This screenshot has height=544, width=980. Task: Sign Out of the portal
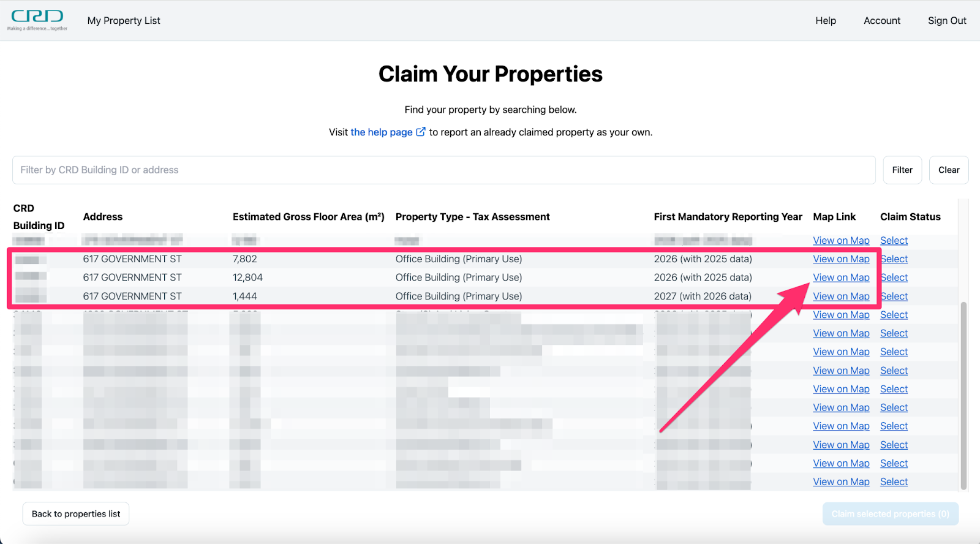pos(946,21)
